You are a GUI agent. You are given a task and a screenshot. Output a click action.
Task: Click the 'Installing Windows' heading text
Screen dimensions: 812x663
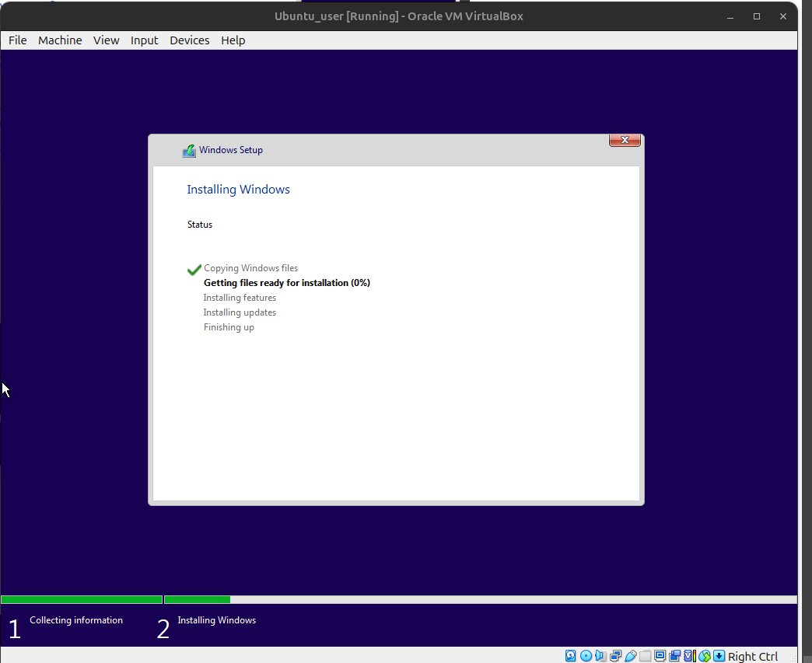[x=238, y=190]
